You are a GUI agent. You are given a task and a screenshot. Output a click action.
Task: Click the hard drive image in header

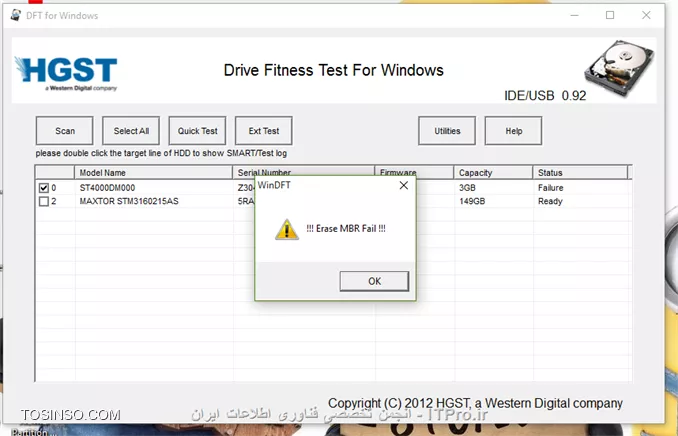click(620, 68)
